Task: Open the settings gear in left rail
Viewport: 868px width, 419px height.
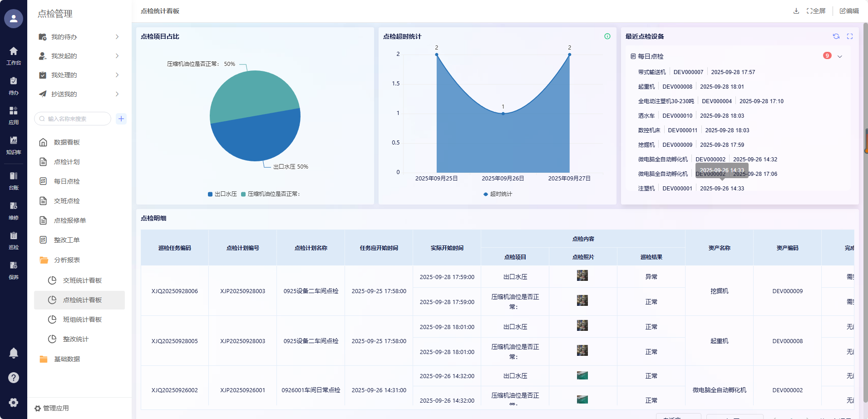Action: point(14,402)
